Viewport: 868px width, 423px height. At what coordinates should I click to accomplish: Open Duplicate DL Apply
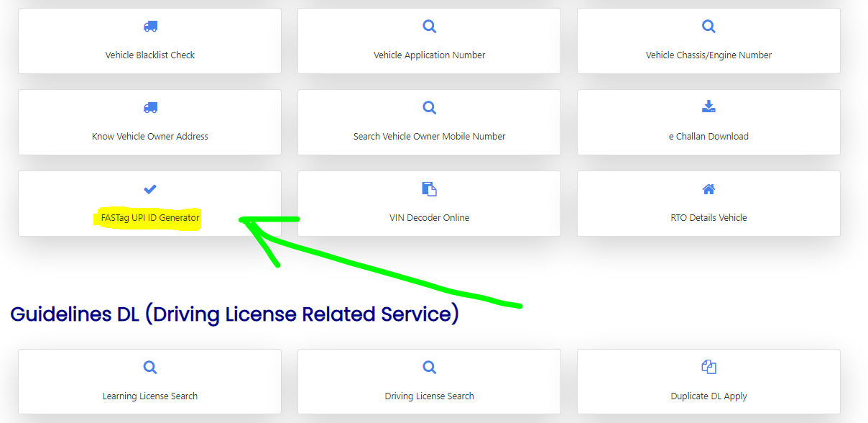click(x=708, y=396)
